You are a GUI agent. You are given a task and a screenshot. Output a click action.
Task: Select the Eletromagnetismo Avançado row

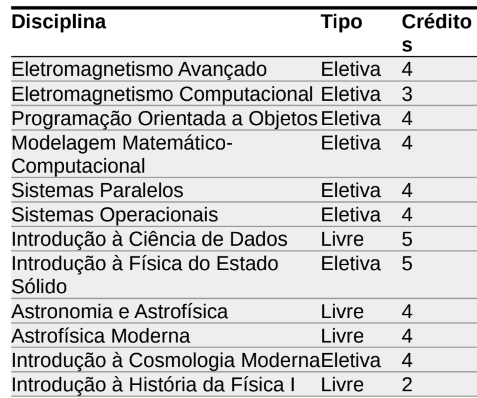pyautogui.click(x=244, y=69)
